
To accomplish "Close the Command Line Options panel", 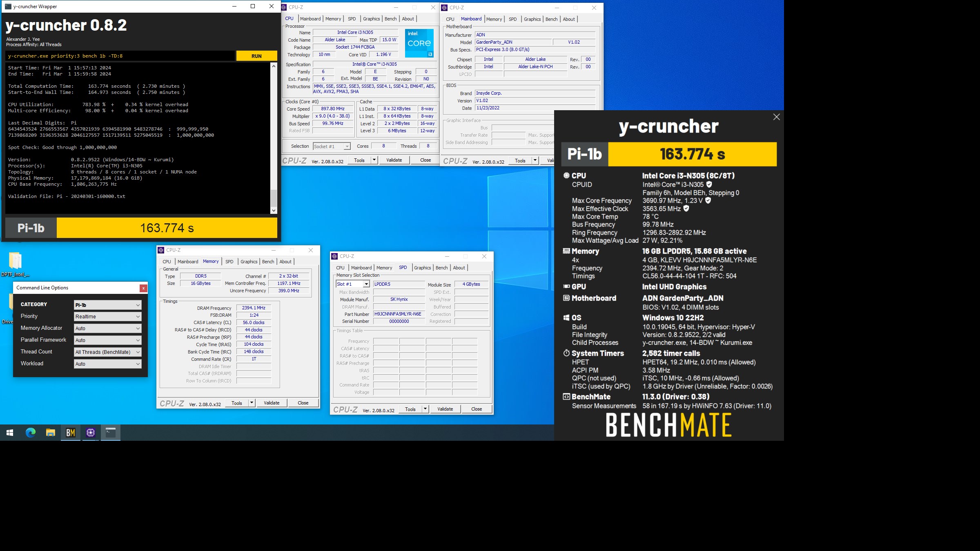I will (x=143, y=288).
